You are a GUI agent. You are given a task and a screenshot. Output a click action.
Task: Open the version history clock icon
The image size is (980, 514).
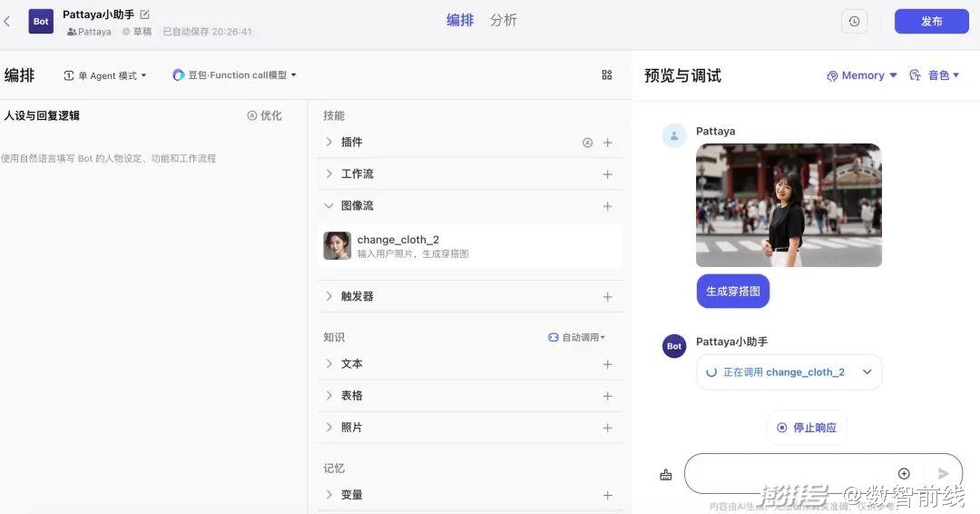[854, 21]
